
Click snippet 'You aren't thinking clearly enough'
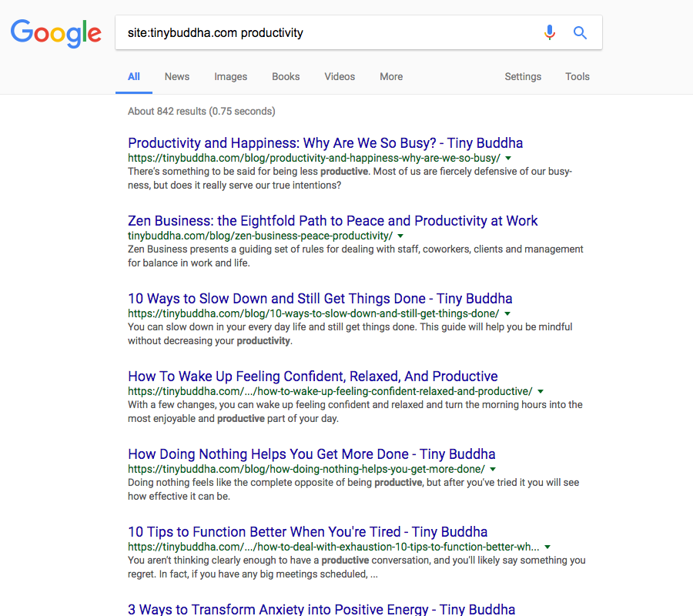pos(357,567)
